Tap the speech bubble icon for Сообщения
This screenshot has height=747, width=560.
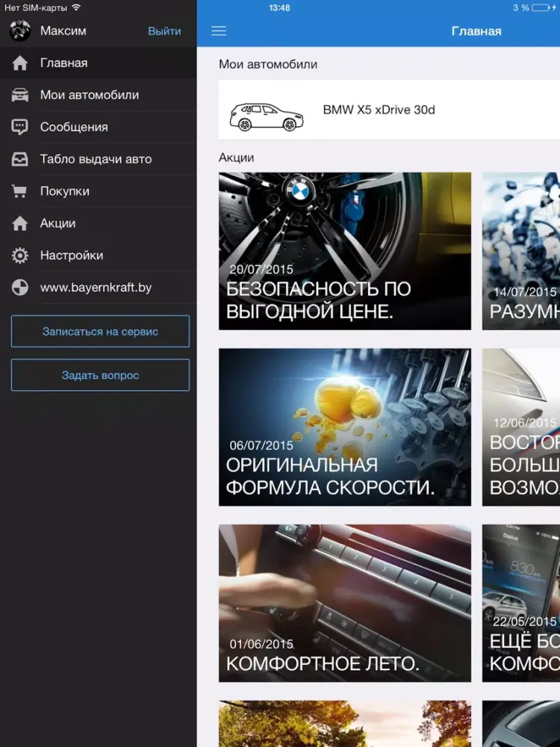click(20, 127)
